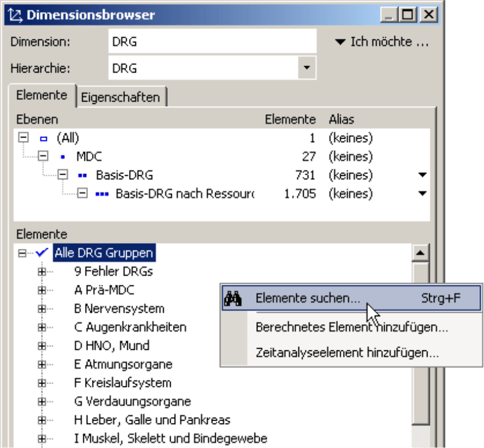Click the triple-dot icon of Basis-DRG nach Ressourcen
484x448 pixels.
102,193
